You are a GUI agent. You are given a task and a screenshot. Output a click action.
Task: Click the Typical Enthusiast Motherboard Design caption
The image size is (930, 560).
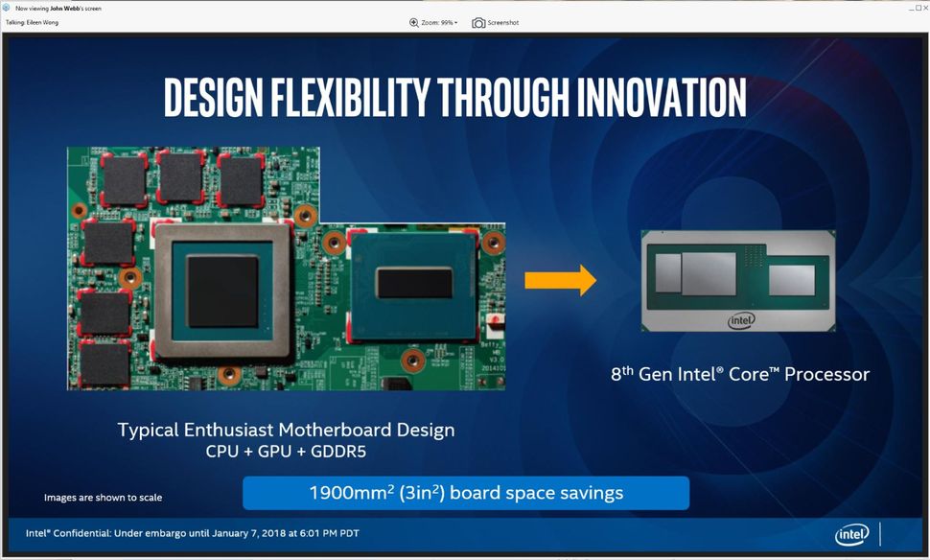[286, 430]
